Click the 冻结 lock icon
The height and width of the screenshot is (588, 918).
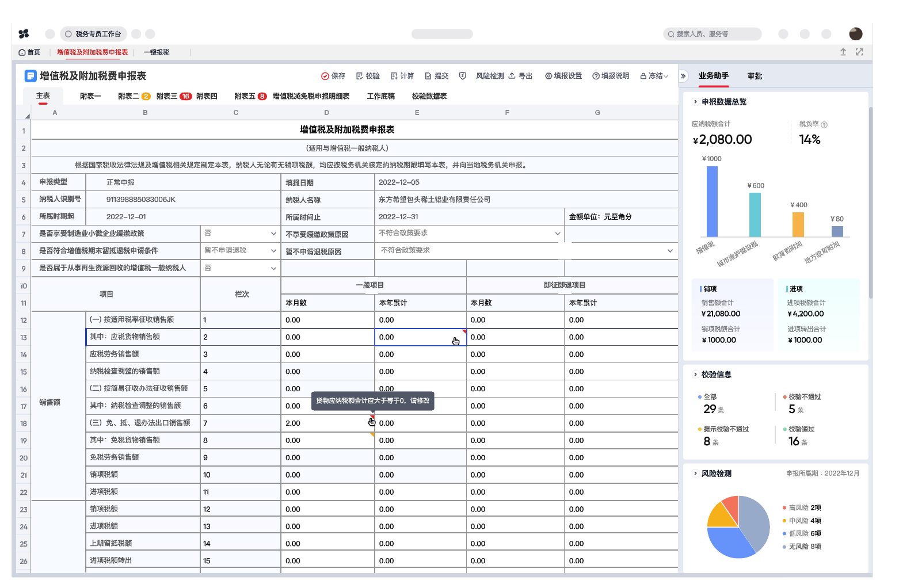pyautogui.click(x=643, y=76)
